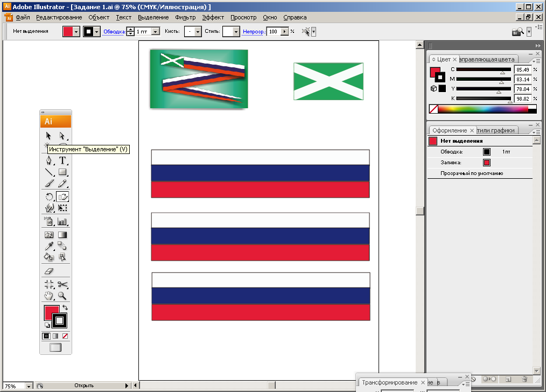Click the Обводка link in control bar
Screen dimensions: 546x392
pos(114,32)
